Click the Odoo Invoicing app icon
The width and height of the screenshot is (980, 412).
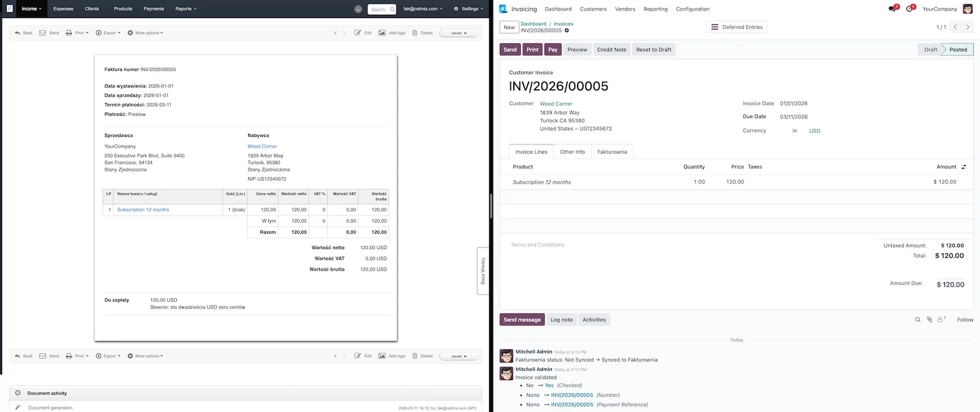(503, 9)
